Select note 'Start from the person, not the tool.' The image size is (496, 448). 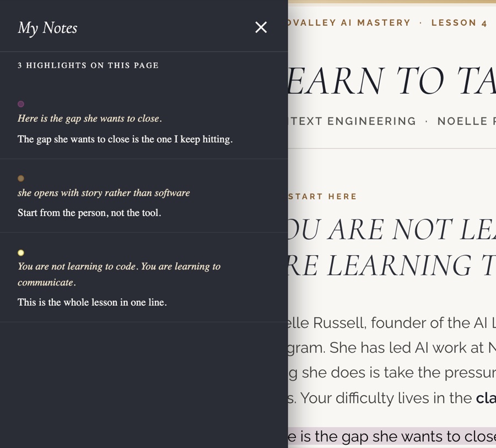[89, 213]
